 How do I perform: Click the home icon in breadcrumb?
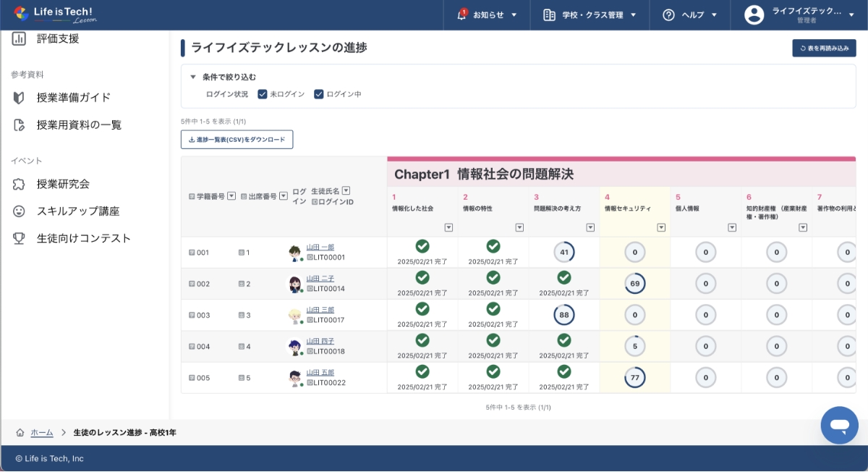[20, 432]
